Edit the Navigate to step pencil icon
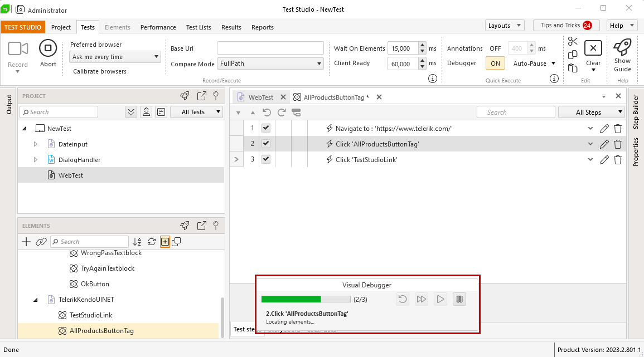The image size is (644, 357). tap(604, 129)
